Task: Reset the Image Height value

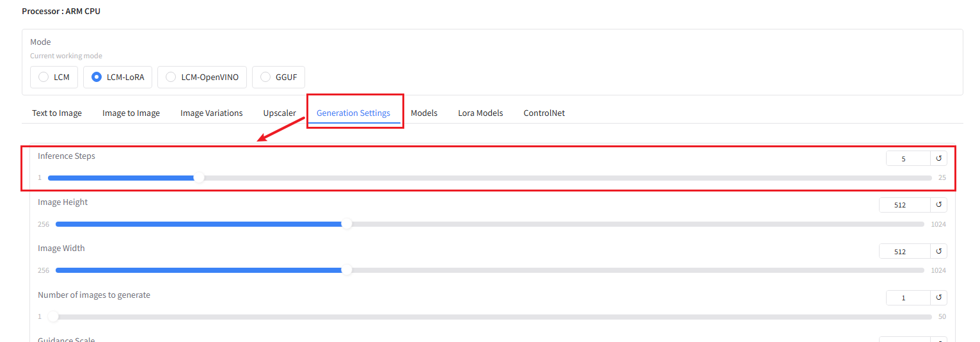Action: click(938, 205)
